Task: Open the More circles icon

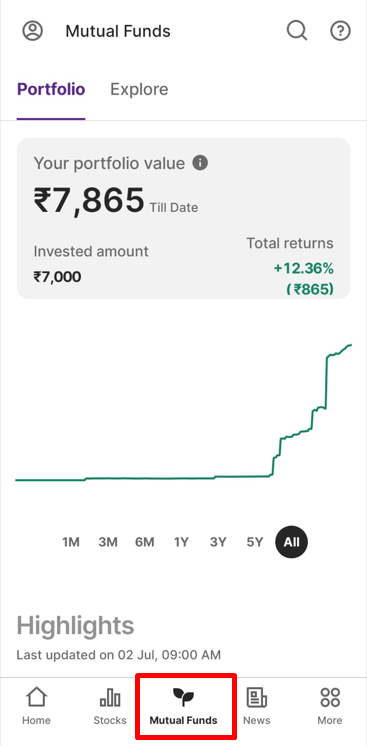Action: click(330, 697)
